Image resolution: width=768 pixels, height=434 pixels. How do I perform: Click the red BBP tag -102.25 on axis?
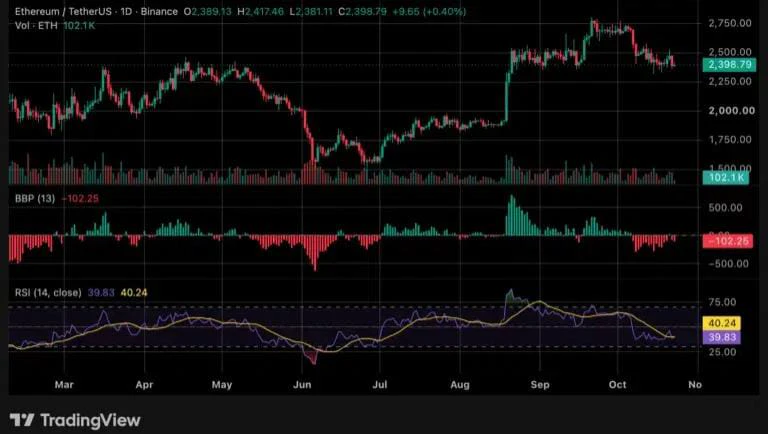point(727,241)
